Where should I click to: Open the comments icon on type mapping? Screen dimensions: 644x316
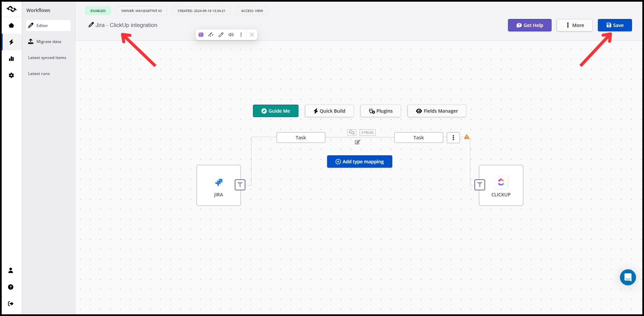352,132
